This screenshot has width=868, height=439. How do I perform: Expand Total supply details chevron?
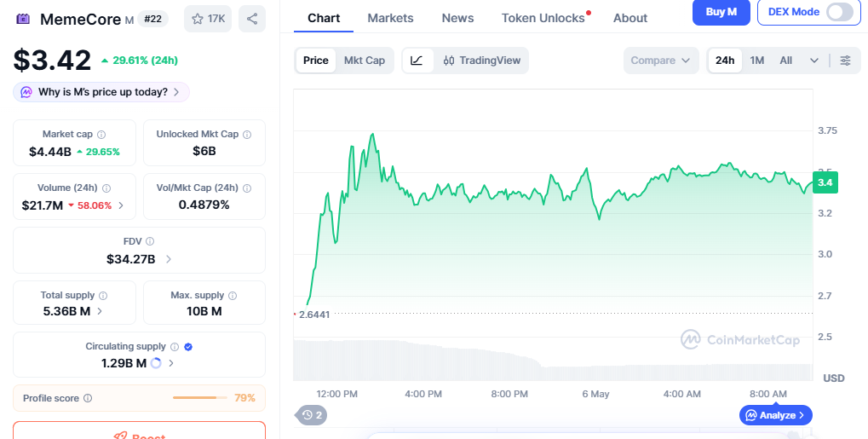click(100, 311)
